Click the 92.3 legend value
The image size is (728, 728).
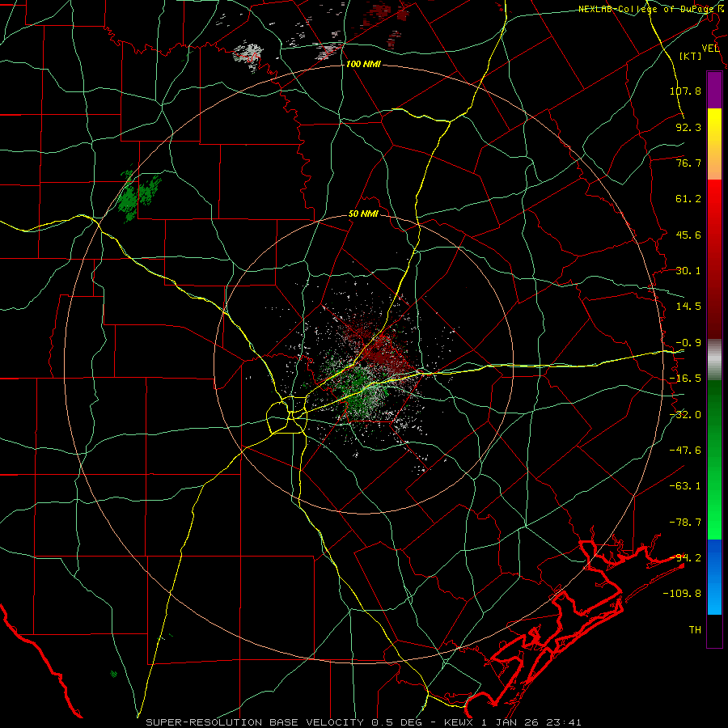688,127
